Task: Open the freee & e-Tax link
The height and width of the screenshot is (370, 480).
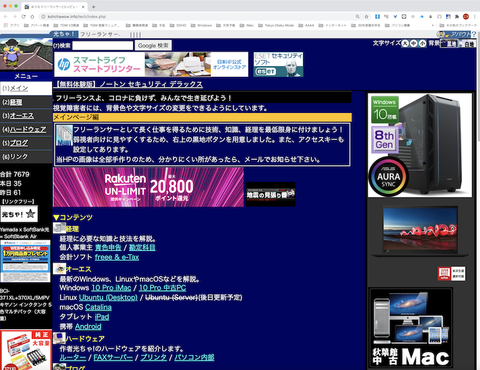Action: pos(117,257)
